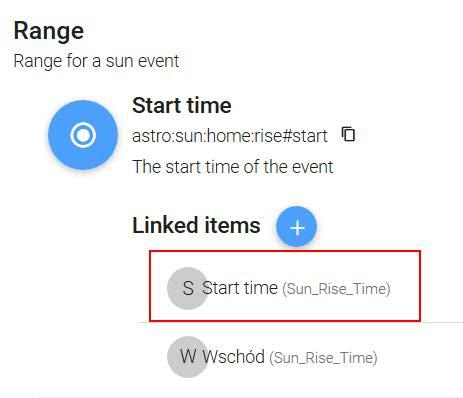463x398 pixels.
Task: Copy the astro:sun:home:rise#start channel UID
Action: [348, 134]
